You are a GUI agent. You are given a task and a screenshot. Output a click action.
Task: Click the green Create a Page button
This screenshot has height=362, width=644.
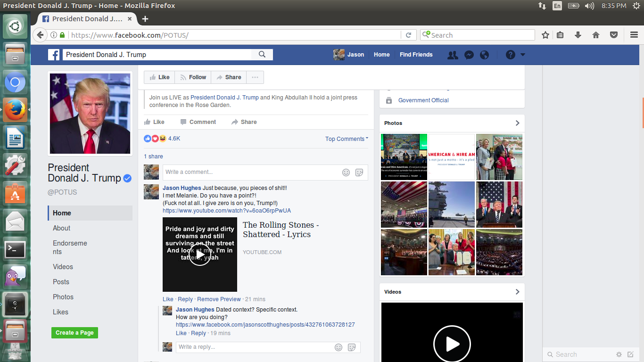74,333
